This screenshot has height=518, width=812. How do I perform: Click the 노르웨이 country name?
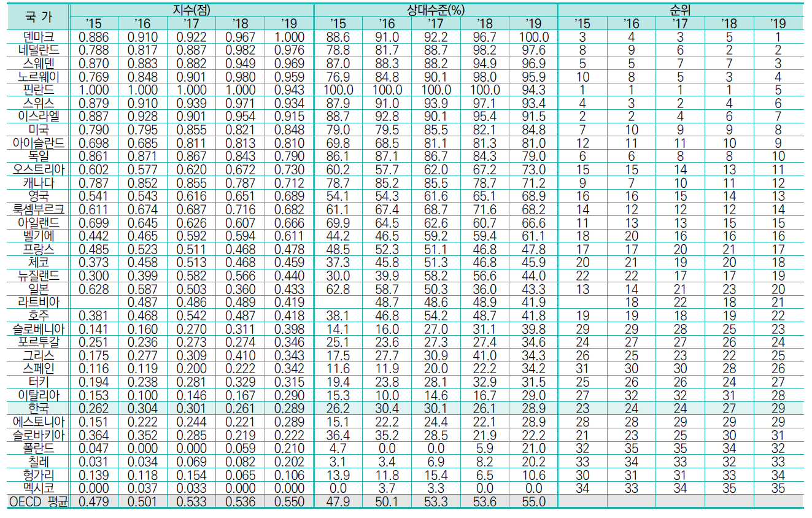[38, 76]
